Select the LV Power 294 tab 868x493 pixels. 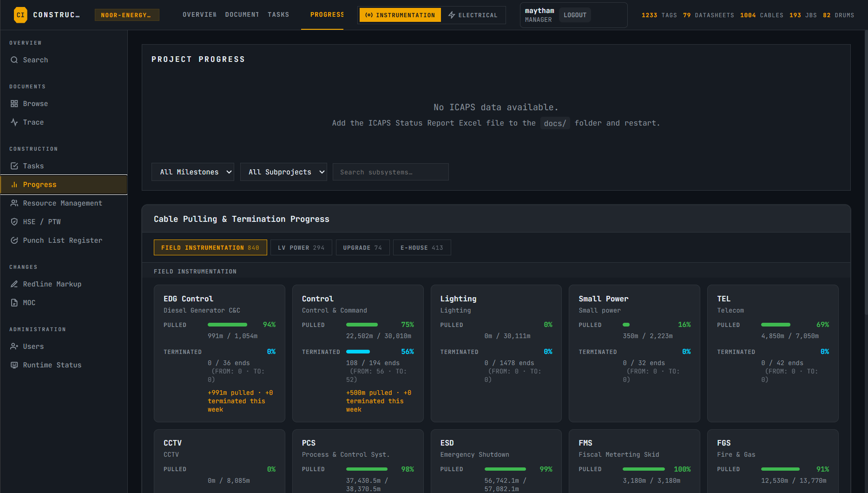coord(301,247)
